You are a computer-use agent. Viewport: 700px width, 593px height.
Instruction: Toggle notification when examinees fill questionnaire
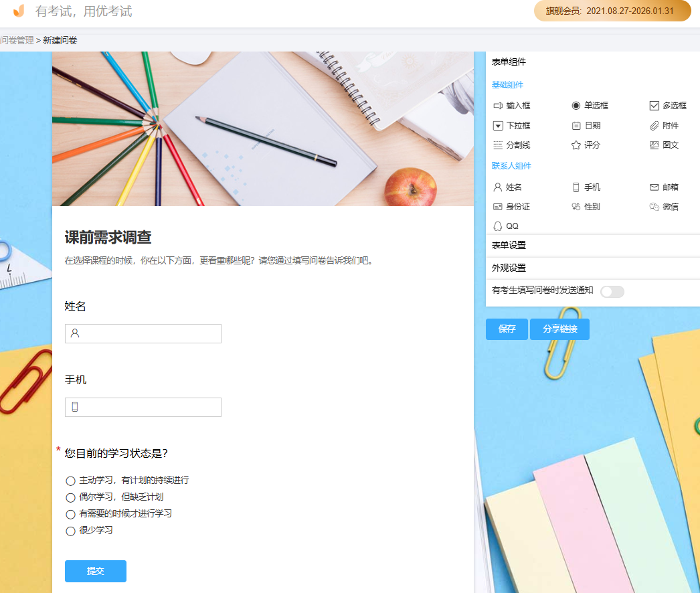pos(612,292)
